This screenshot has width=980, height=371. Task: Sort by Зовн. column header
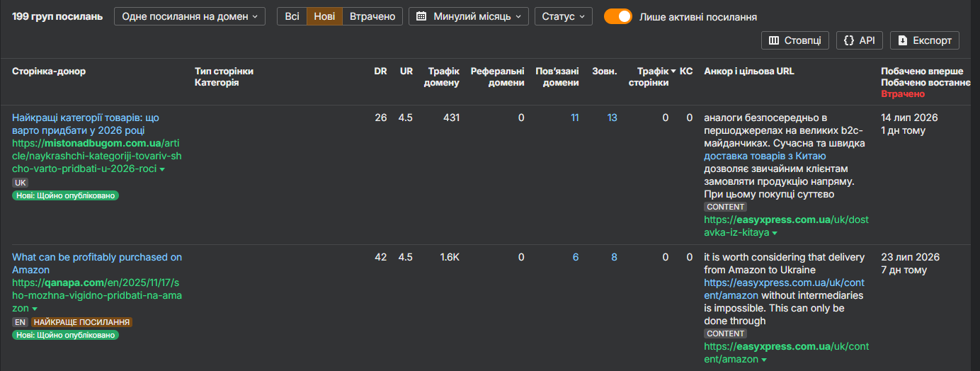pos(605,71)
